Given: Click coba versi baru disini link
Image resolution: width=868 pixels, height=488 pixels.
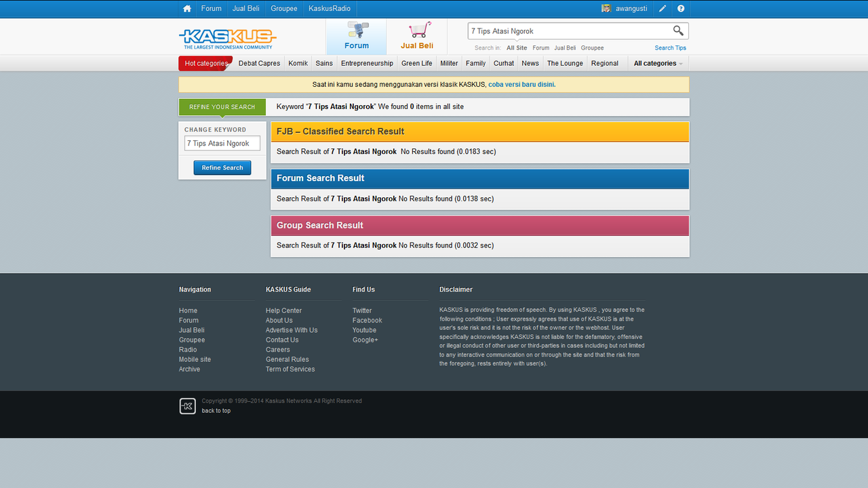Looking at the screenshot, I should 521,85.
